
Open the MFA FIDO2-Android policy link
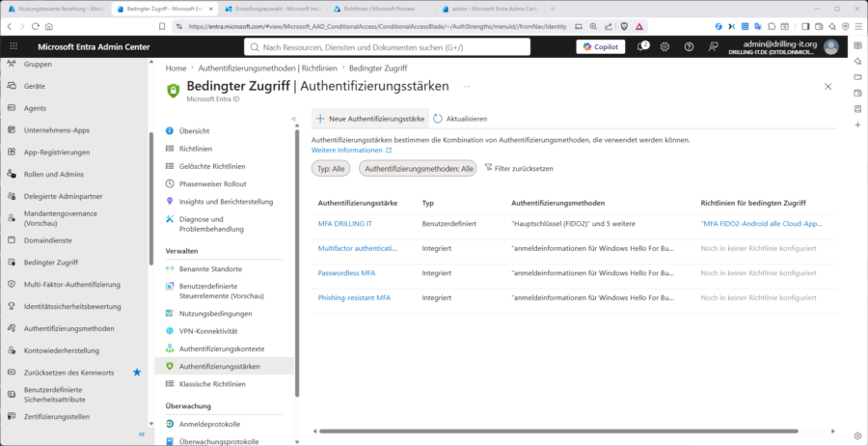[762, 224]
